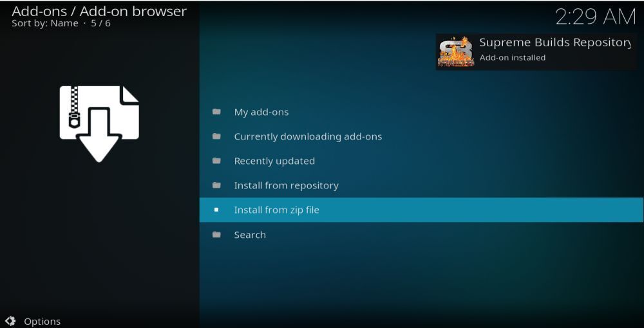Click the 2:29 AM clock
The width and height of the screenshot is (644, 328).
pos(595,17)
